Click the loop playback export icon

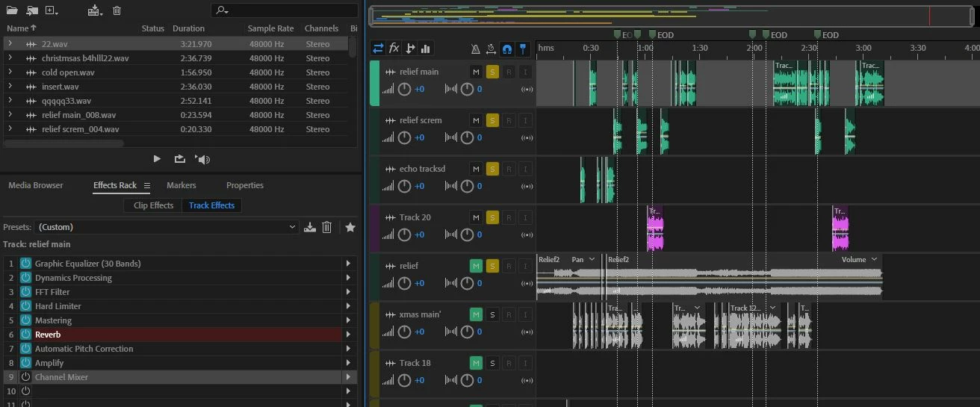[180, 159]
